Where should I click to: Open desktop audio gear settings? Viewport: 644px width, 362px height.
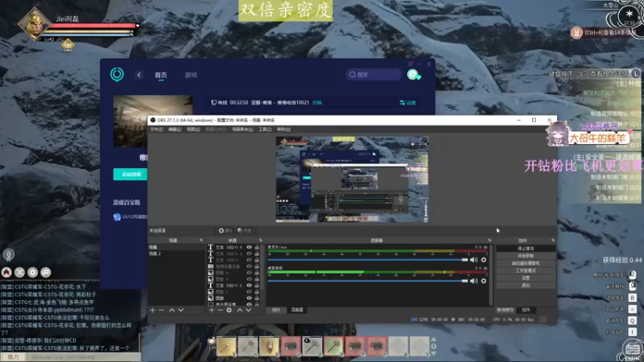484,281
